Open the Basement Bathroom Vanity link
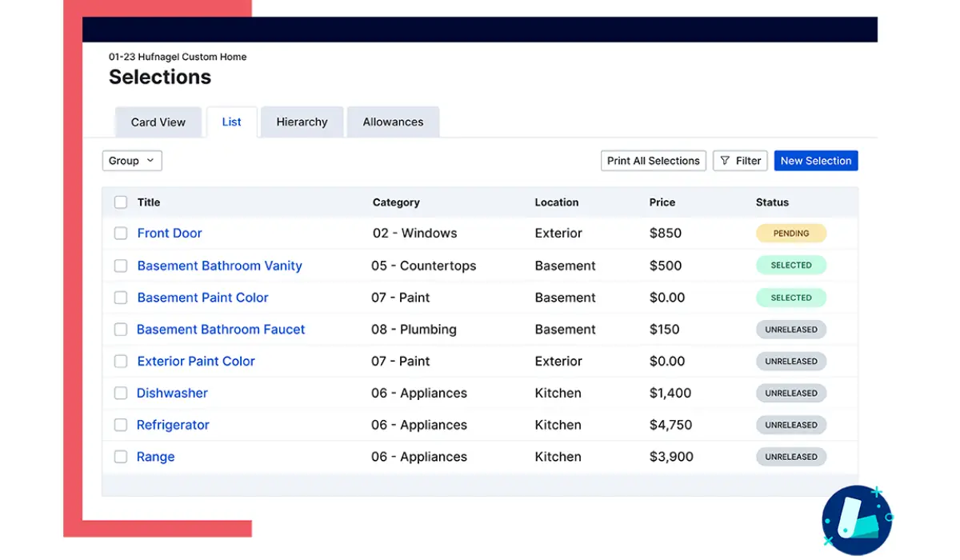The width and height of the screenshot is (960, 560). (x=220, y=266)
